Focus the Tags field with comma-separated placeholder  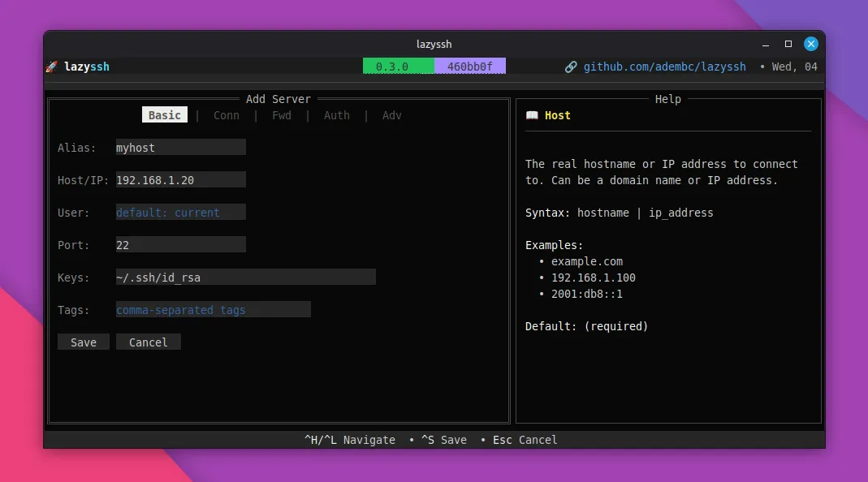213,309
